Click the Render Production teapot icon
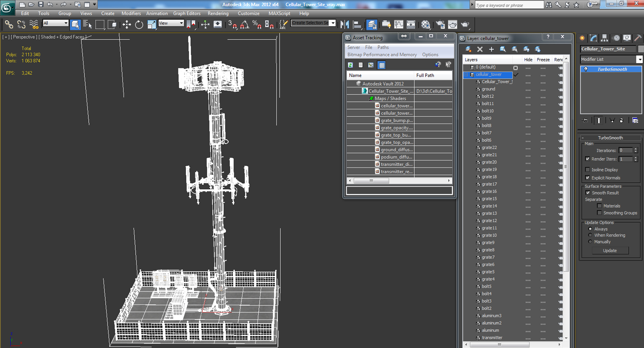This screenshot has width=644, height=348. click(465, 24)
